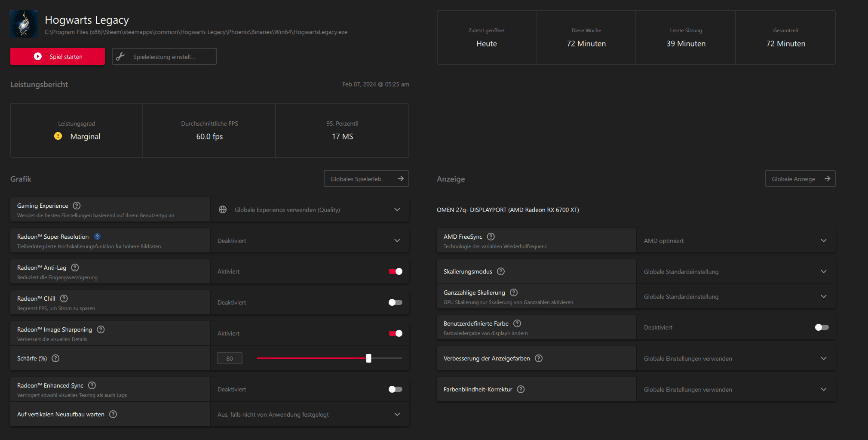Screen dimensions: 868x440
Task: Open help icon for Ganzzahlige Skalierung
Action: [514, 292]
